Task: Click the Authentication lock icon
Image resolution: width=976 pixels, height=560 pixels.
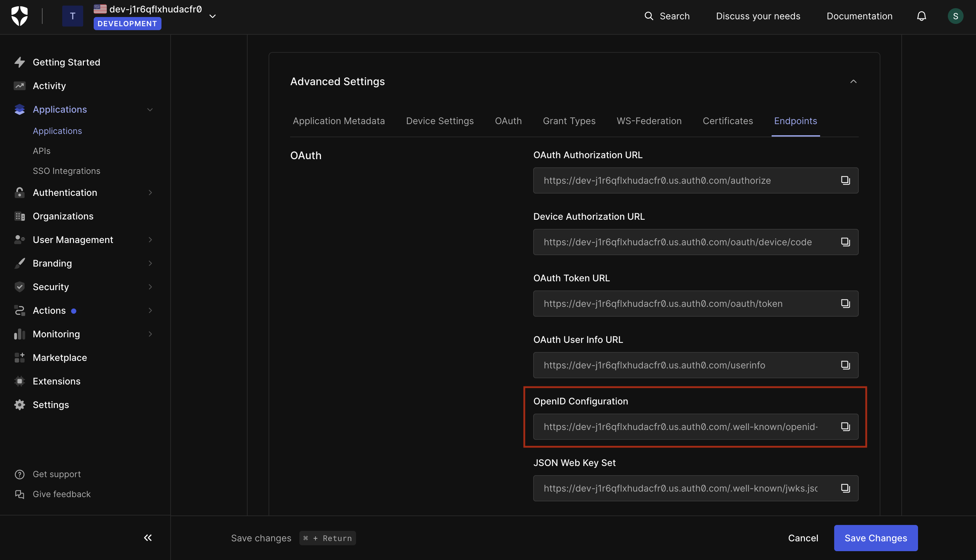Action: (20, 192)
